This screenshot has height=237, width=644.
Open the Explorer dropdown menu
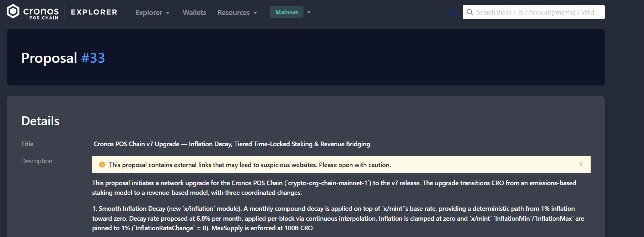152,12
